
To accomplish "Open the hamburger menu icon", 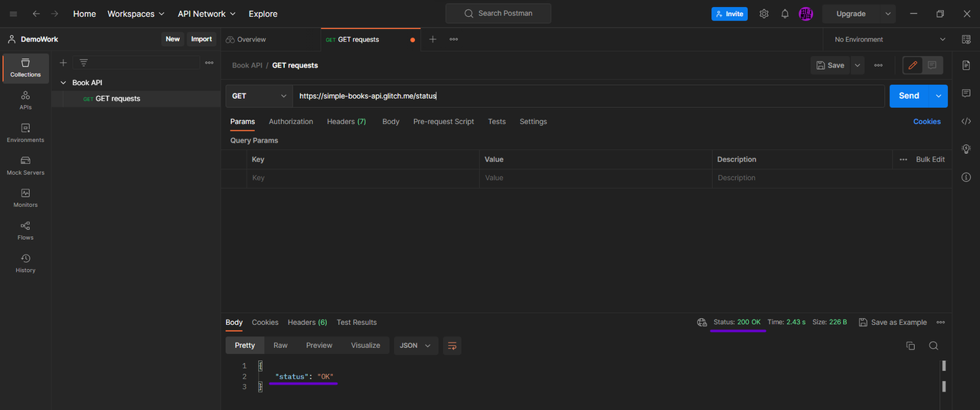I will click(x=13, y=14).
